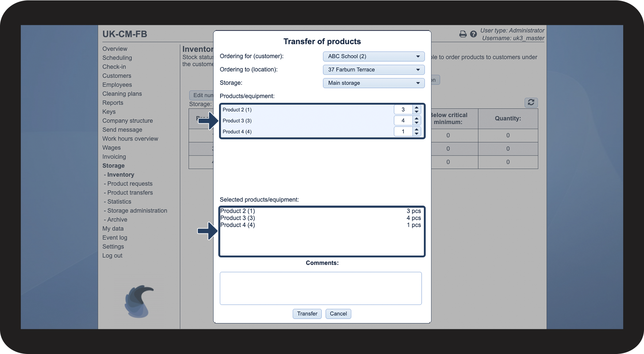Open the Ordering for customer dropdown
The width and height of the screenshot is (644, 354).
pos(374,57)
